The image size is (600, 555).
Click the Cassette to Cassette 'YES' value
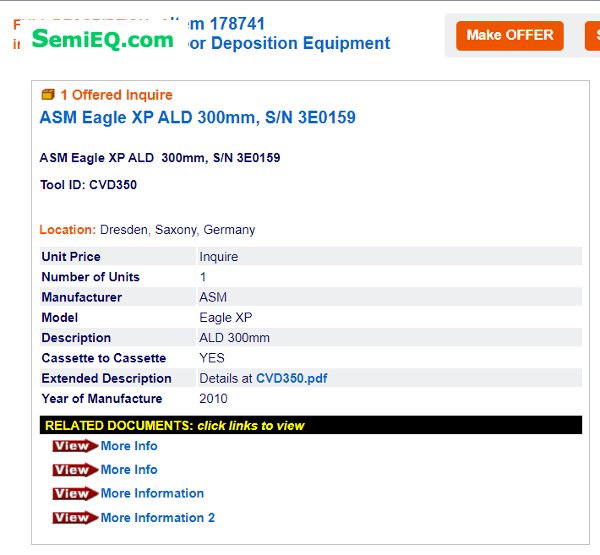point(212,358)
